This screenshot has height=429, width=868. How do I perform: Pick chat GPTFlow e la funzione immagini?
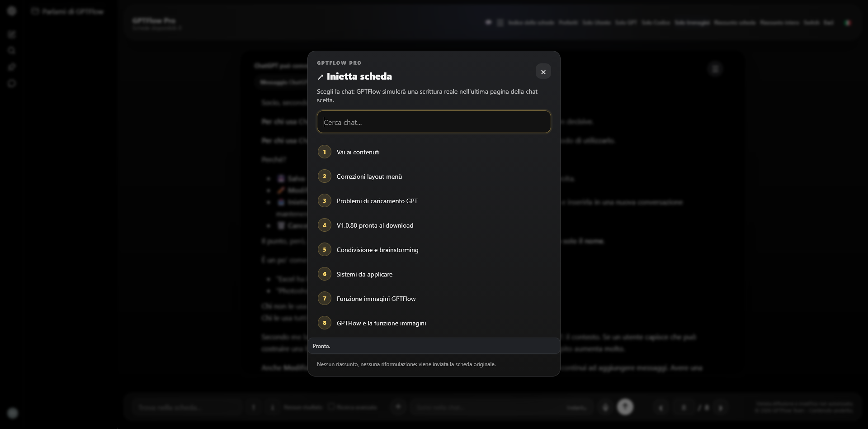pos(434,323)
